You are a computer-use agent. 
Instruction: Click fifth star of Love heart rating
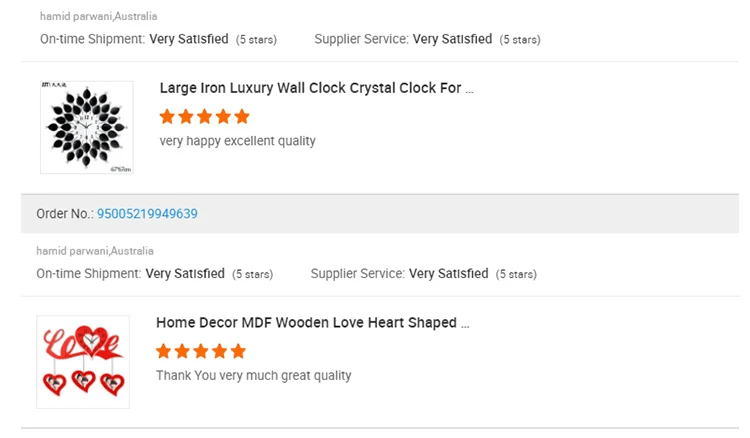[x=238, y=352]
